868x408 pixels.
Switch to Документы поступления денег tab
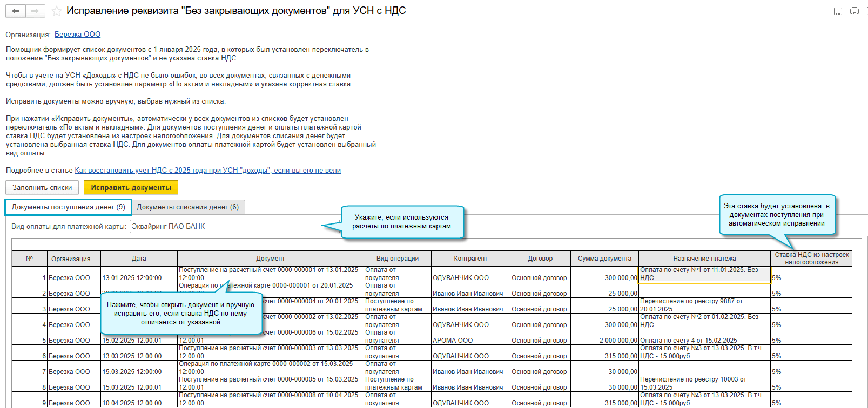pos(68,207)
